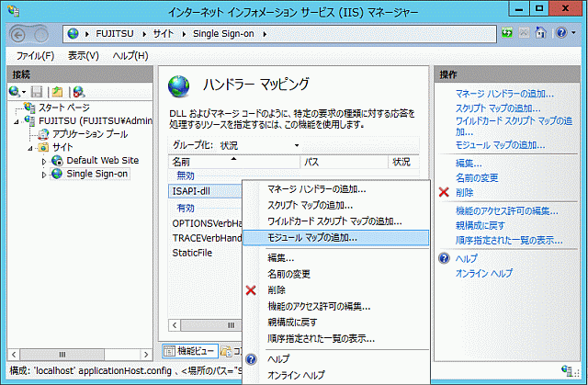Click the globe icon in the address bar
Image resolution: width=588 pixels, height=385 pixels.
(73, 34)
